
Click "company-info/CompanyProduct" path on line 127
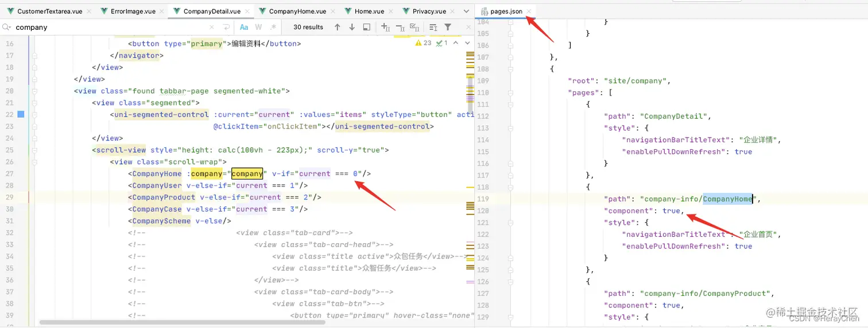coord(706,294)
